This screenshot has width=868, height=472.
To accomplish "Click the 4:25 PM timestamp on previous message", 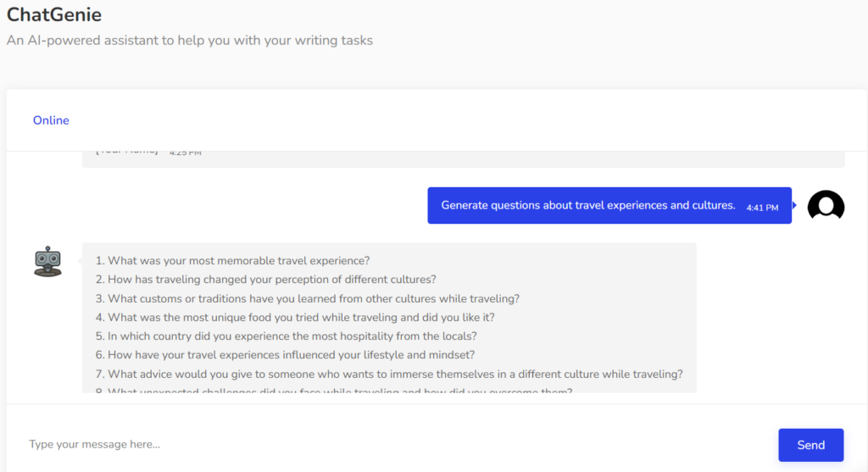I will pos(185,153).
